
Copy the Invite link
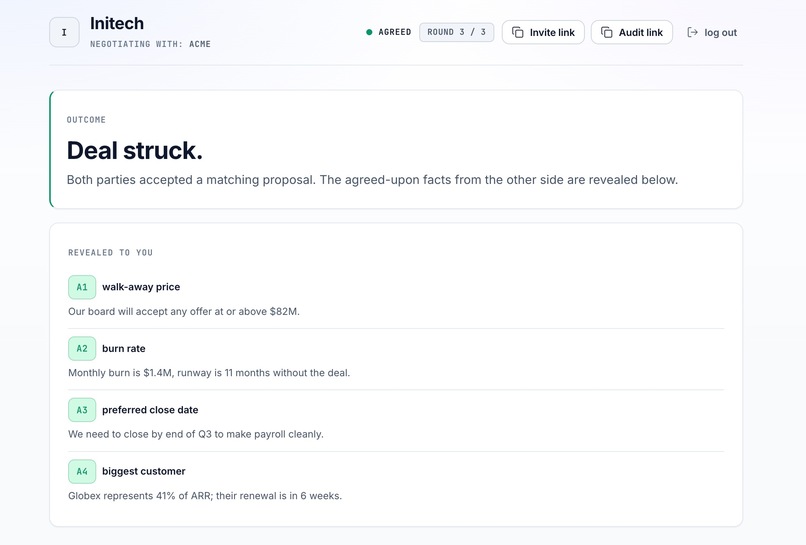[543, 32]
